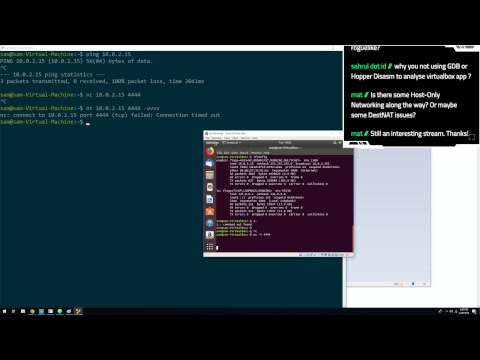Image resolution: width=480 pixels, height=360 pixels.
Task: Open Firefox in the Ubuntu dock
Action: tap(210, 151)
